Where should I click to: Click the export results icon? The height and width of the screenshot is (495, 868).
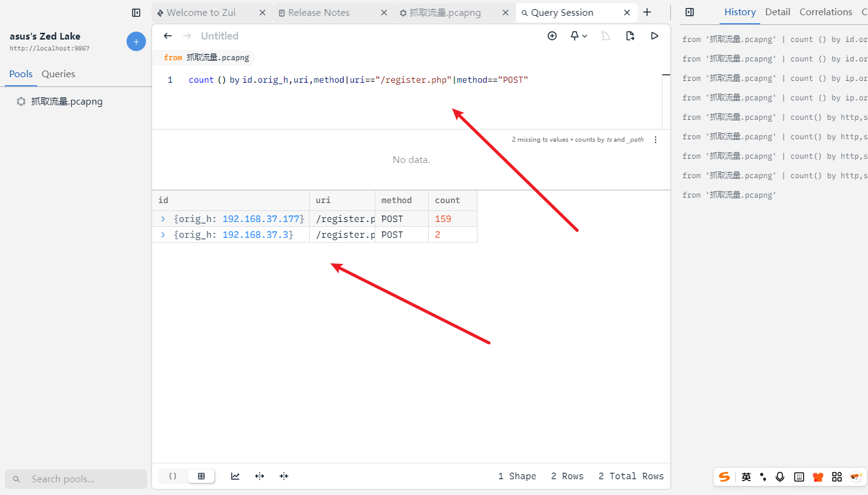(630, 36)
